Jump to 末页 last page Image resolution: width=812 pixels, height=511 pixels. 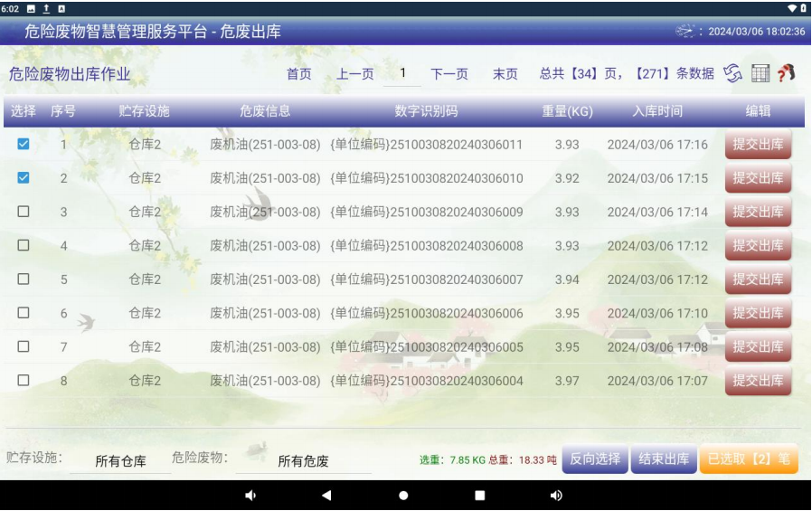pos(505,74)
